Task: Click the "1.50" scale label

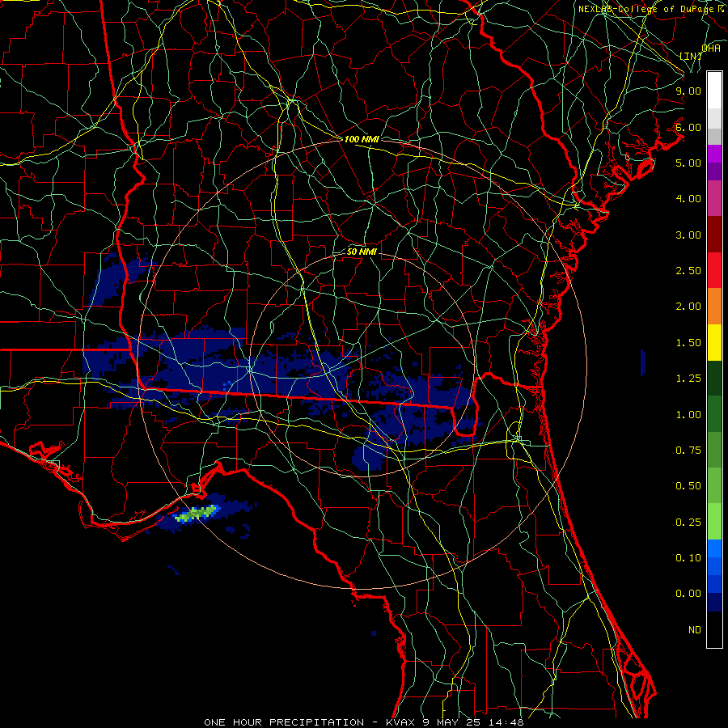Action: pos(688,343)
